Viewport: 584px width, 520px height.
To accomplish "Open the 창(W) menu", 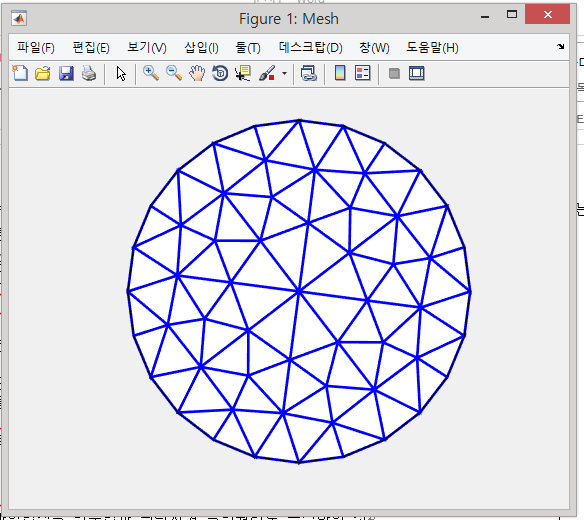I will pos(374,48).
